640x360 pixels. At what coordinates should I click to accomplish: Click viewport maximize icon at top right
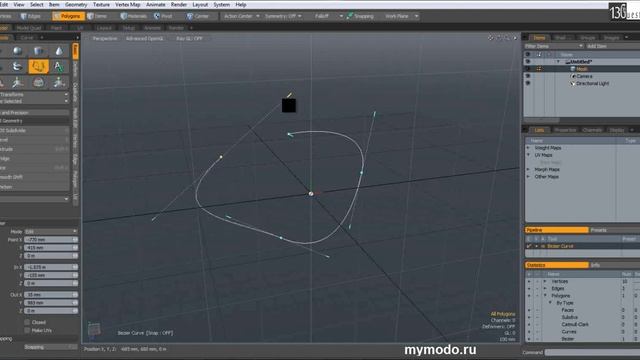point(515,38)
